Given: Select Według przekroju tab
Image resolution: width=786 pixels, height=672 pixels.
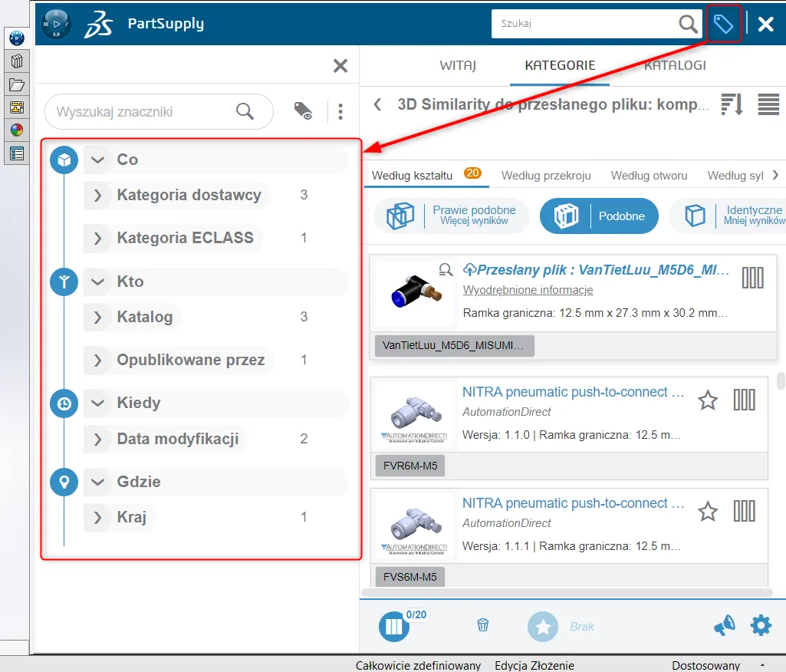Looking at the screenshot, I should [546, 176].
